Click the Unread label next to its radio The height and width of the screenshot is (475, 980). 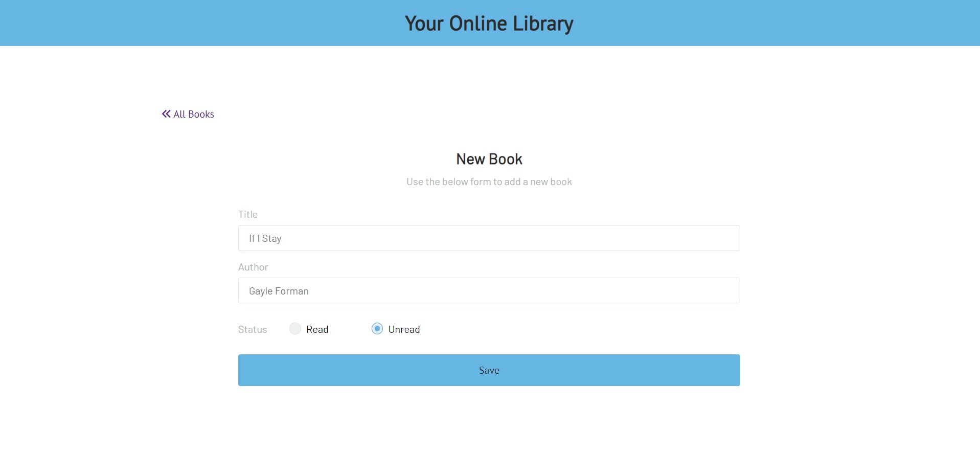pyautogui.click(x=403, y=329)
